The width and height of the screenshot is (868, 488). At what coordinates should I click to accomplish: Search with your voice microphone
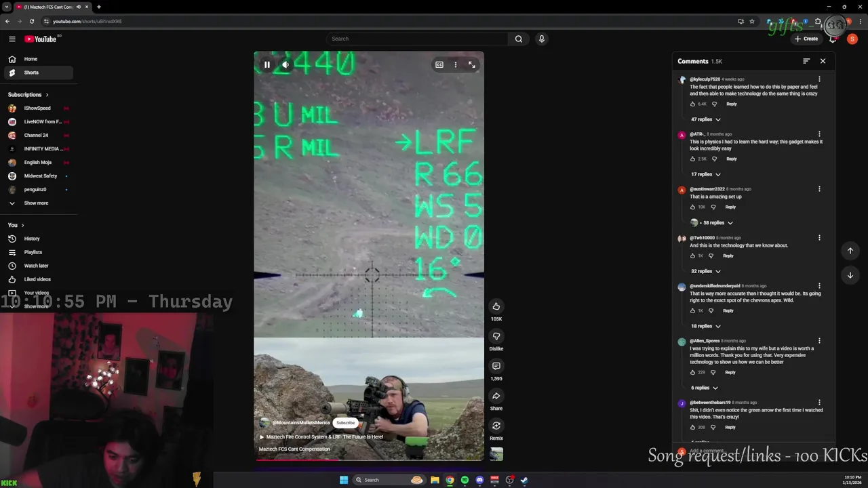pos(541,39)
